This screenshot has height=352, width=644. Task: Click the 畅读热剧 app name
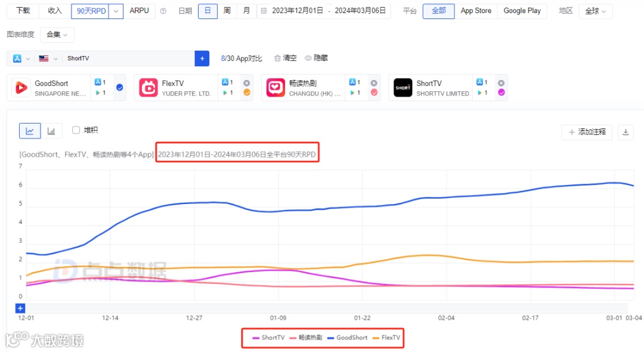point(303,84)
